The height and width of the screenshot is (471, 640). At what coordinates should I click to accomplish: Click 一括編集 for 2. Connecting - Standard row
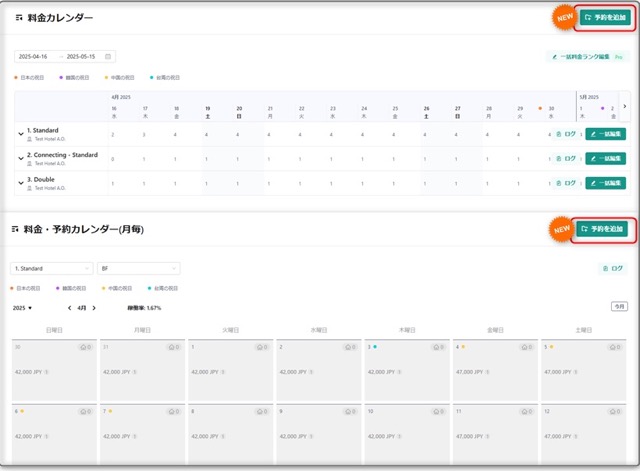click(x=606, y=158)
